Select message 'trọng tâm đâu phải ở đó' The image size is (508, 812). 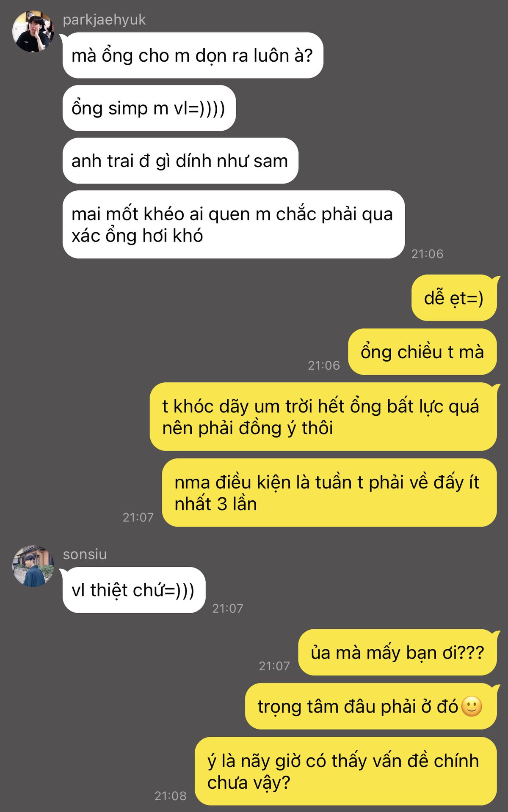point(370,706)
